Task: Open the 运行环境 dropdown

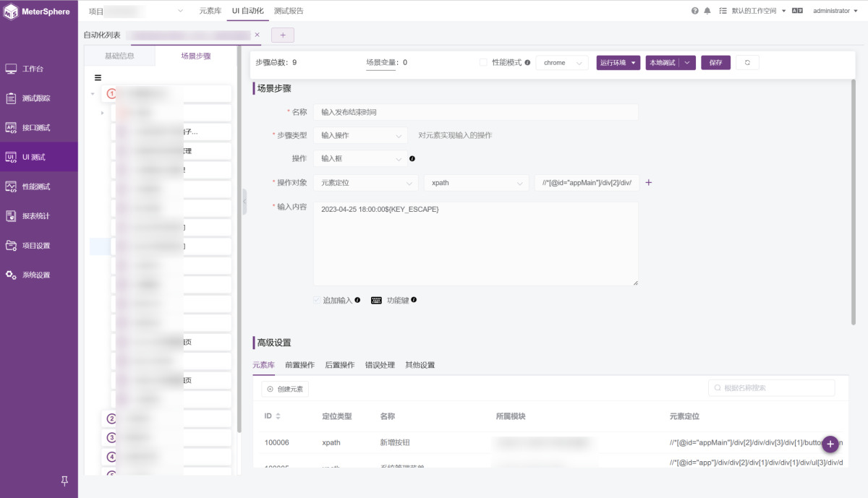Action: [618, 63]
